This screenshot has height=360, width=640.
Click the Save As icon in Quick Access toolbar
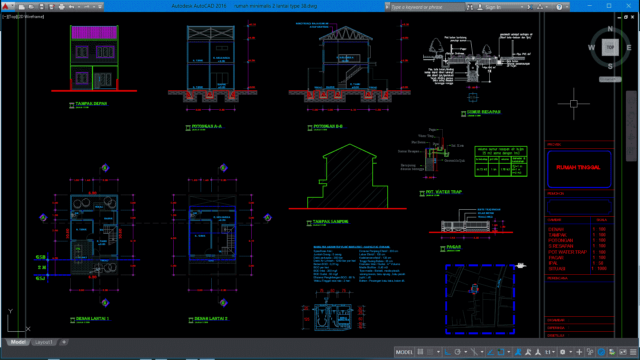51,7
